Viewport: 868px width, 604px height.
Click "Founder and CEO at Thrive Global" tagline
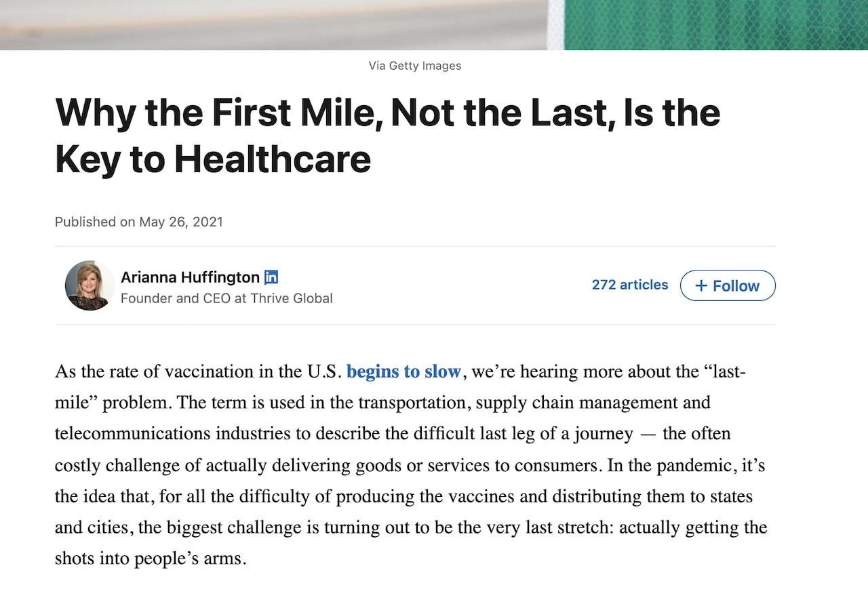(226, 298)
